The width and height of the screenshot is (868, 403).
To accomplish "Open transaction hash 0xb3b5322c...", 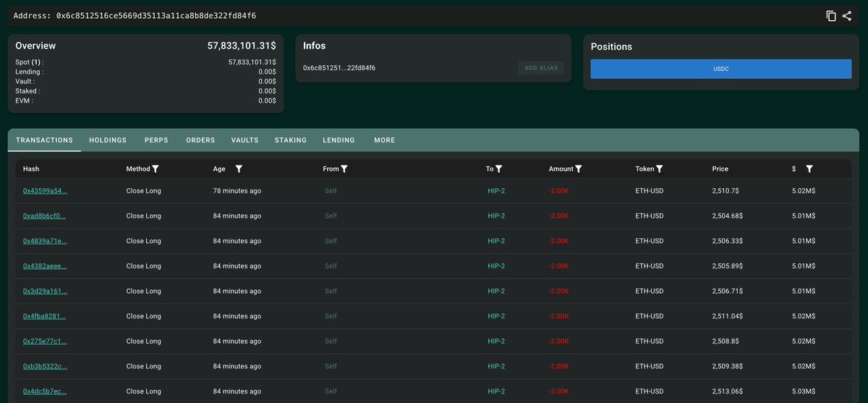I will coord(45,366).
